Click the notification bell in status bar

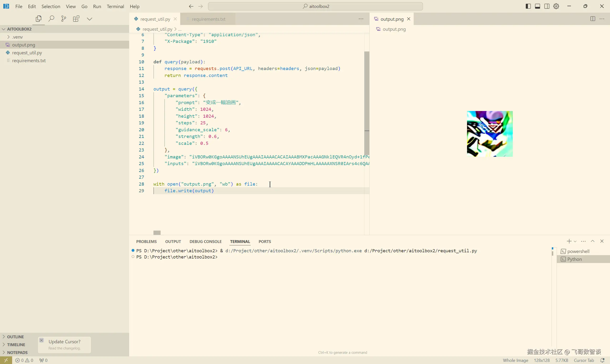(x=602, y=360)
